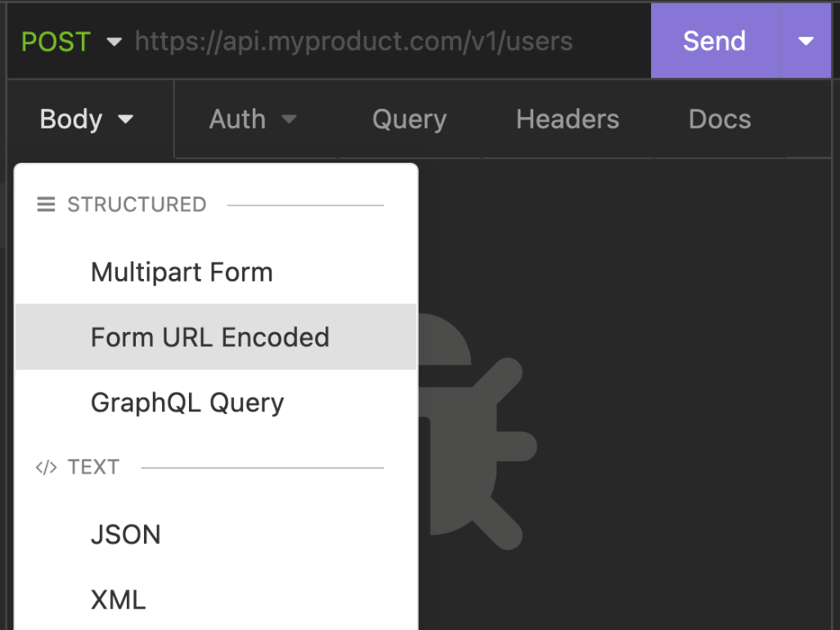Pick GraphQL Query from the menu
The image size is (840, 630).
click(187, 403)
